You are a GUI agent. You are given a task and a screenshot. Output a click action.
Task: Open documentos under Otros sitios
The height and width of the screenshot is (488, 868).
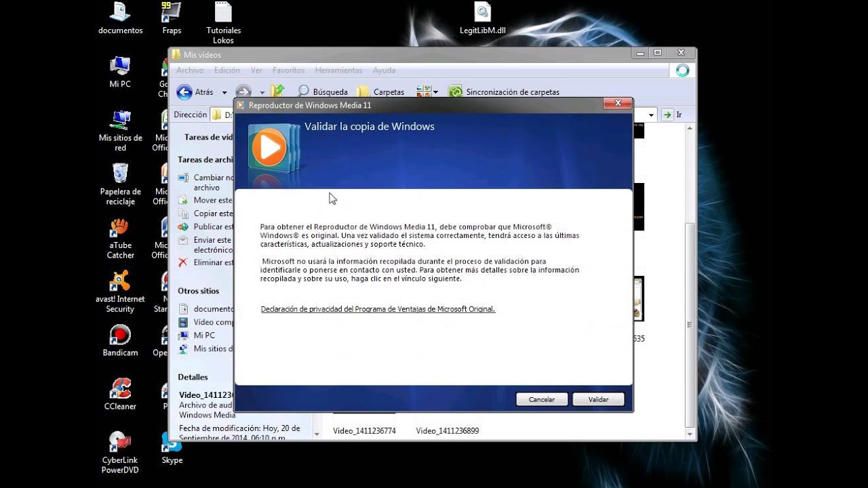click(207, 308)
